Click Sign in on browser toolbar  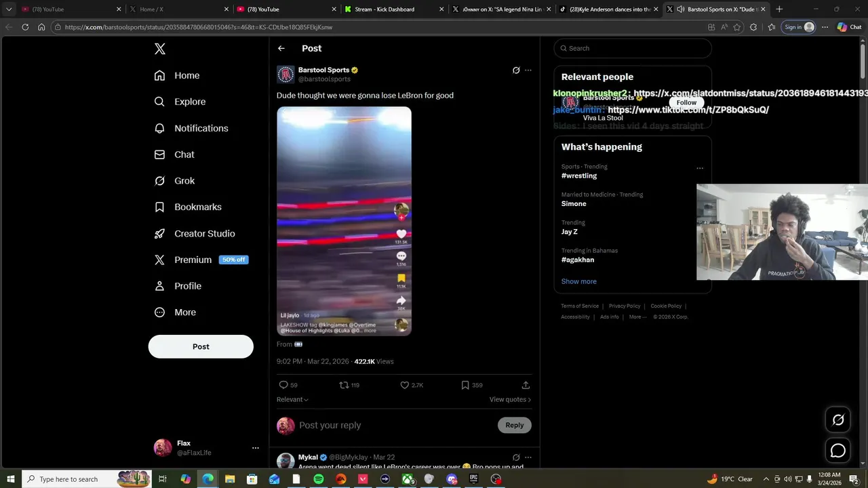coord(799,27)
